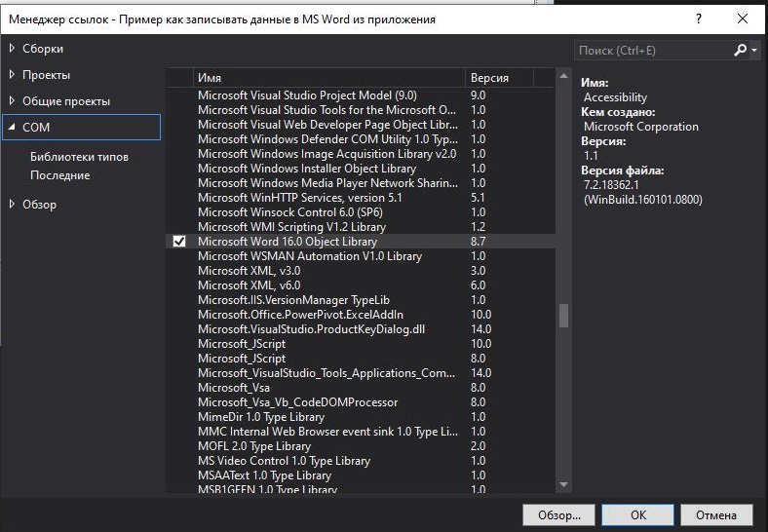This screenshot has height=532, width=768.
Task: Select MS Video Control 1.0 Type Library
Action: 361,461
